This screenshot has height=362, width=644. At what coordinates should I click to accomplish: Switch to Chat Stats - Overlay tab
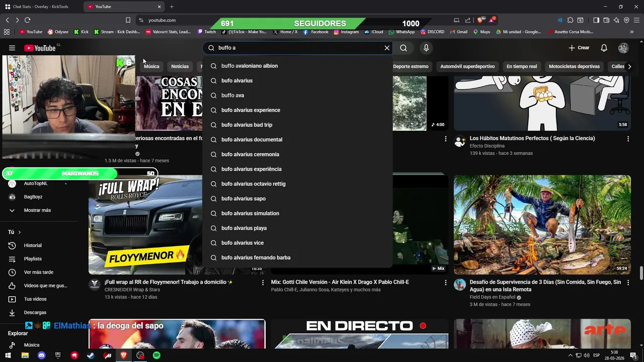click(41, 7)
